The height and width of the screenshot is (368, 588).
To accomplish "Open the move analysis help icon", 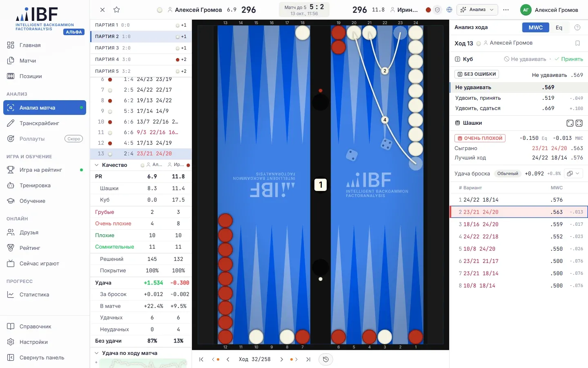I will 577,27.
